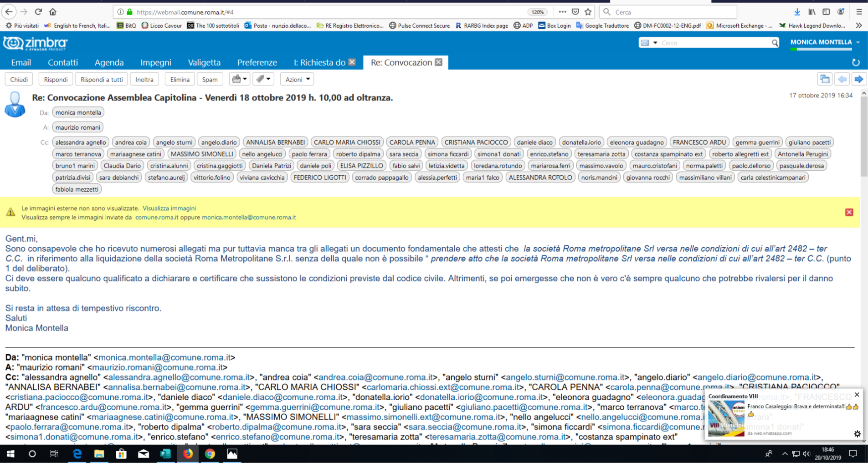868x463 pixels.
Task: Save page to Pocket icon
Action: point(575,12)
